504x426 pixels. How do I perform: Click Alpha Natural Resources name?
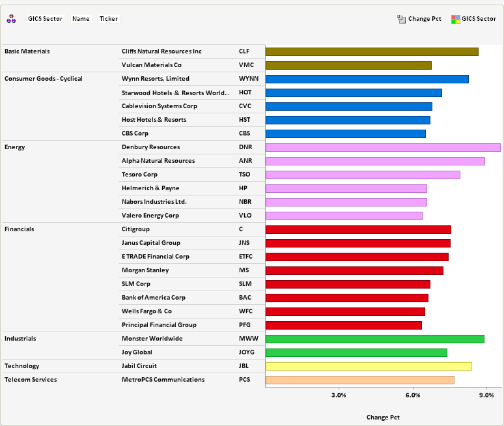coord(158,161)
